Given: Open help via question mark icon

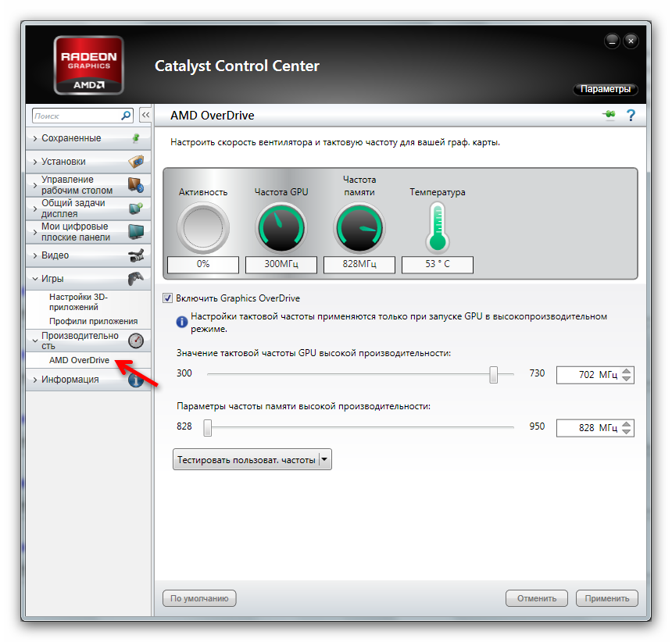Looking at the screenshot, I should tap(631, 116).
